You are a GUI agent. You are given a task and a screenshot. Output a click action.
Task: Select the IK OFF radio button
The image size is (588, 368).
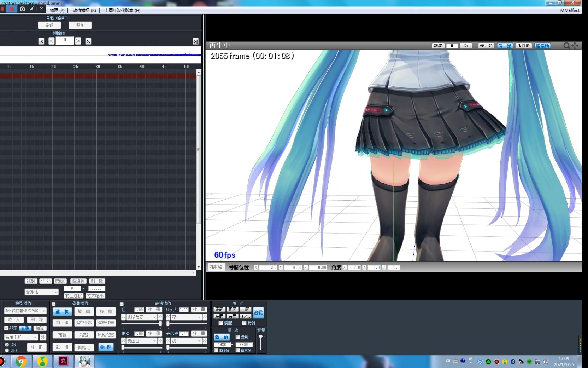pos(7,350)
